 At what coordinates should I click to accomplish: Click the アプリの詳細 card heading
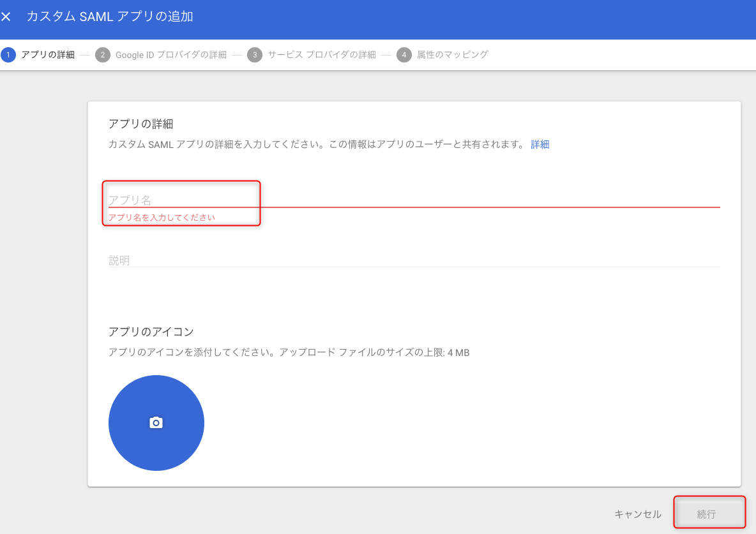point(140,124)
